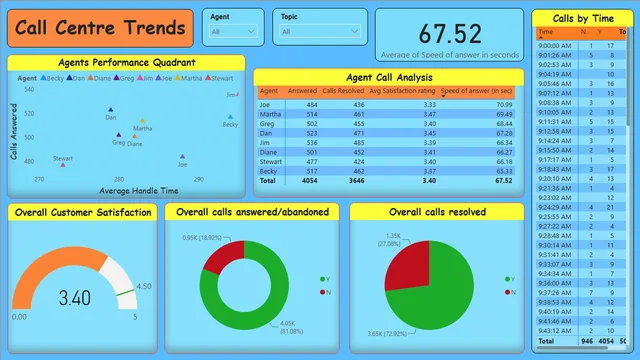This screenshot has height=360, width=640.
Task: Select Joe's data point in scatter chart
Action: coord(182,156)
